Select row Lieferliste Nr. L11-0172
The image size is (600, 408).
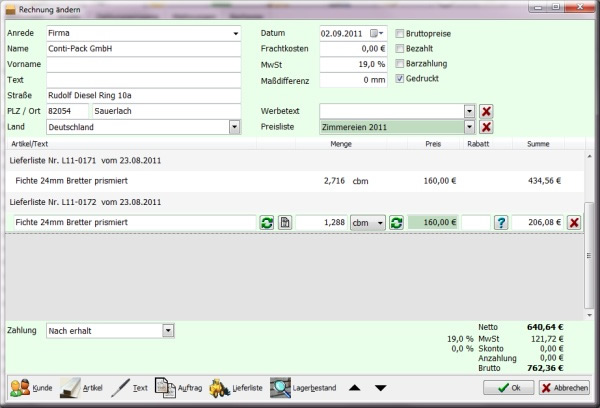click(x=295, y=202)
